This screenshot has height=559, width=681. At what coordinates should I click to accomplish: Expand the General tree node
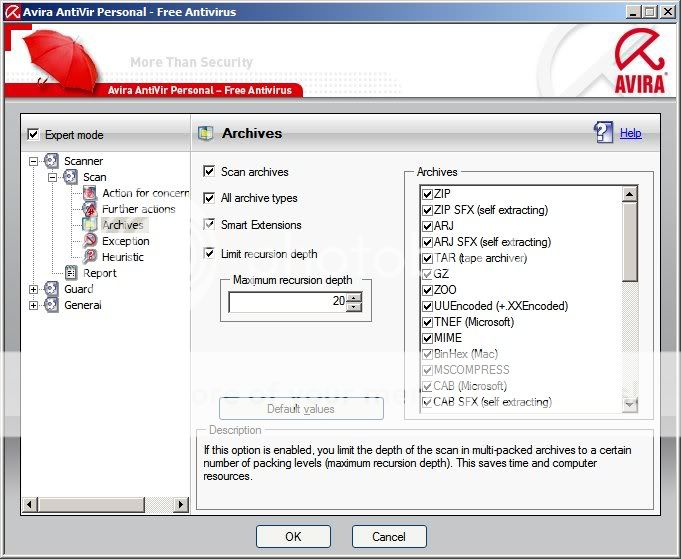tap(33, 305)
